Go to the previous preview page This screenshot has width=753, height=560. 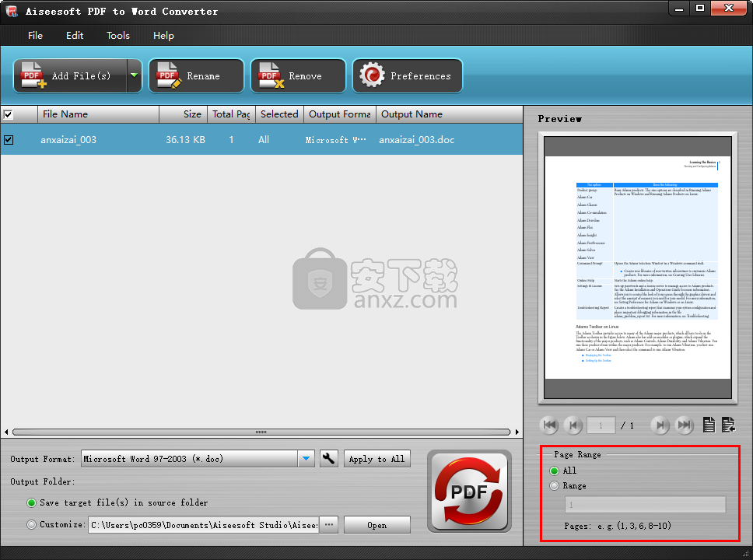click(573, 425)
